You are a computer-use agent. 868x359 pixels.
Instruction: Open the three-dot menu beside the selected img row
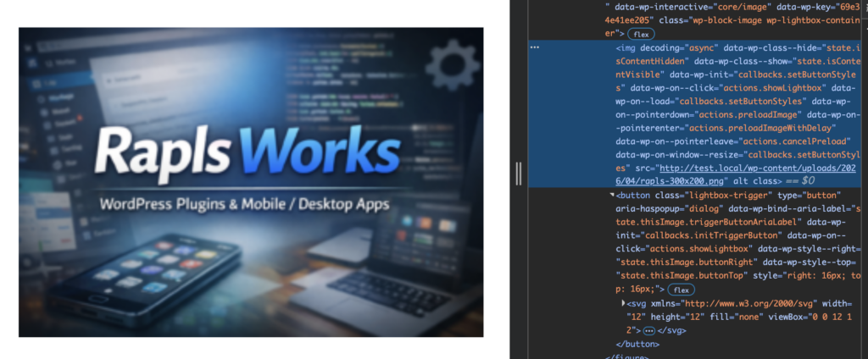[535, 47]
